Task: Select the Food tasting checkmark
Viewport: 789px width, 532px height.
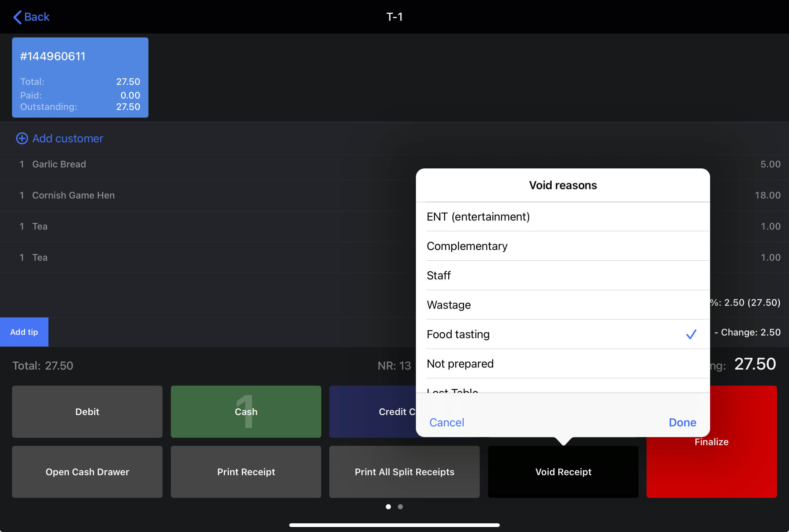Action: click(x=691, y=335)
